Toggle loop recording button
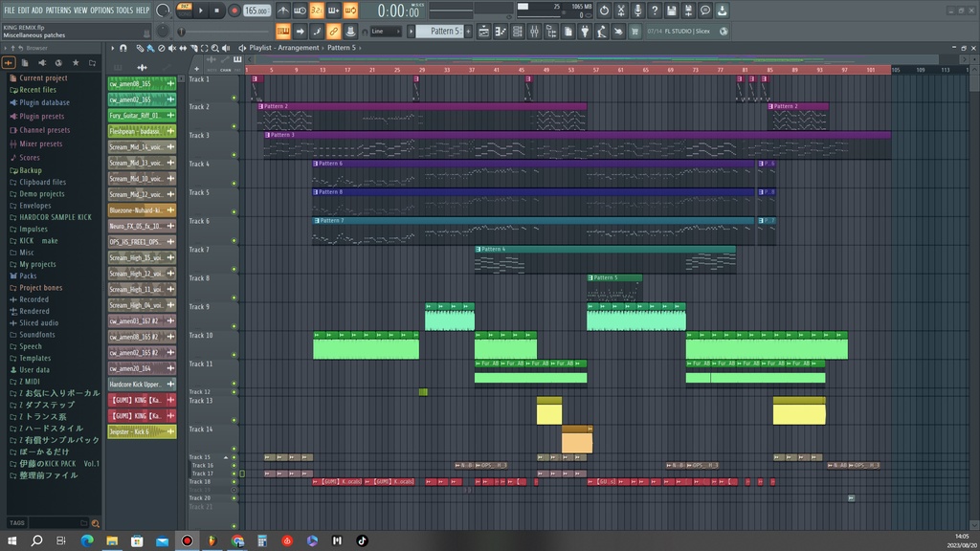 pos(350,10)
